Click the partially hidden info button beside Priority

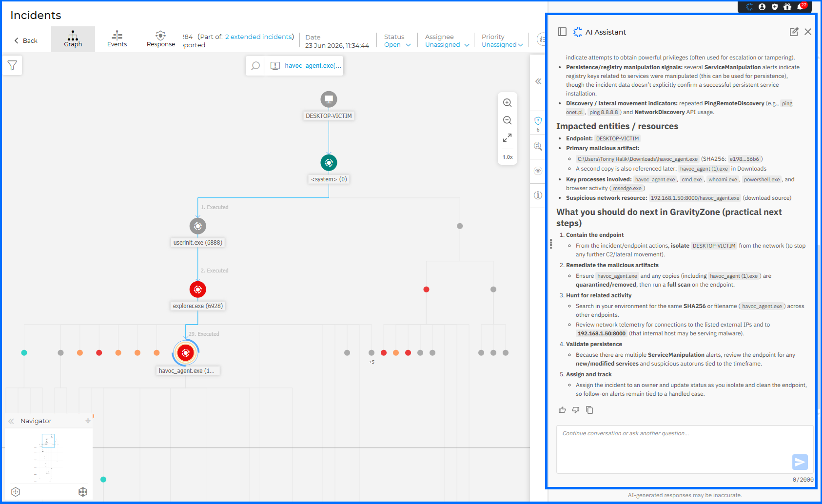pos(541,39)
